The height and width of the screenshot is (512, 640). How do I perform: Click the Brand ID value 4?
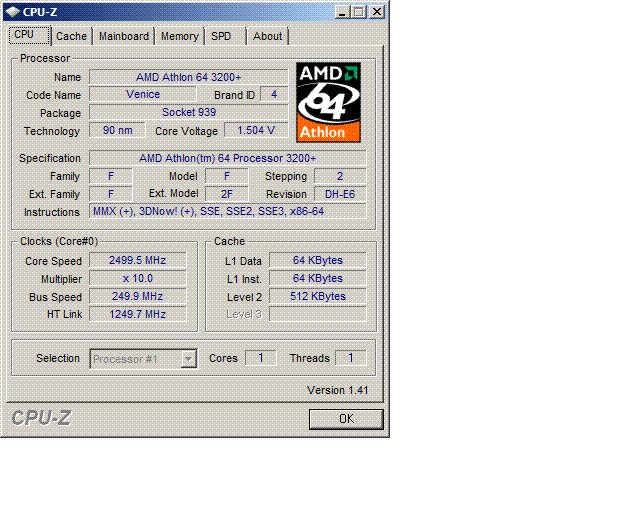[274, 94]
